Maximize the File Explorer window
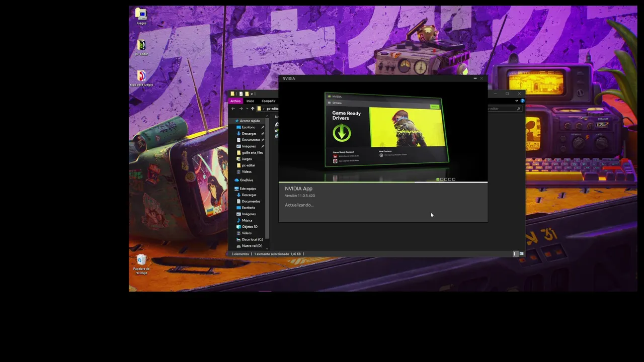This screenshot has width=644, height=362. (x=507, y=94)
